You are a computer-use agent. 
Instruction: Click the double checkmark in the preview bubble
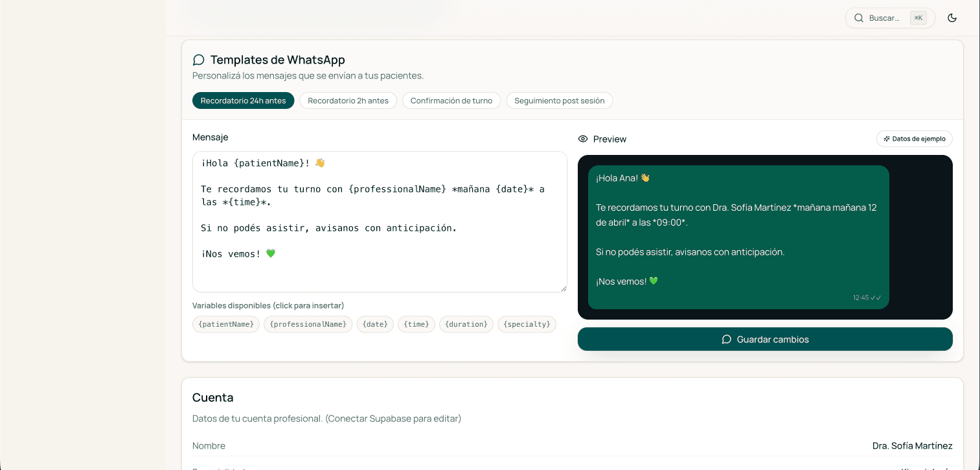[876, 297]
